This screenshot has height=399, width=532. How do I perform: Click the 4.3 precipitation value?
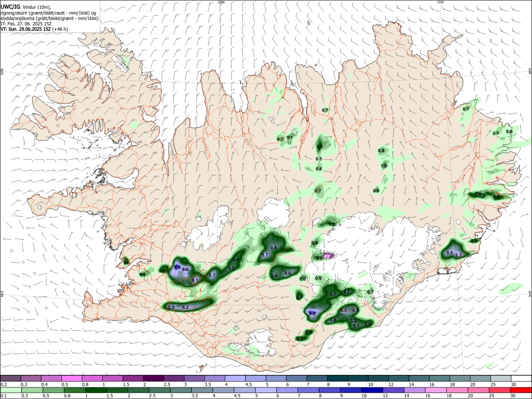(x=343, y=310)
